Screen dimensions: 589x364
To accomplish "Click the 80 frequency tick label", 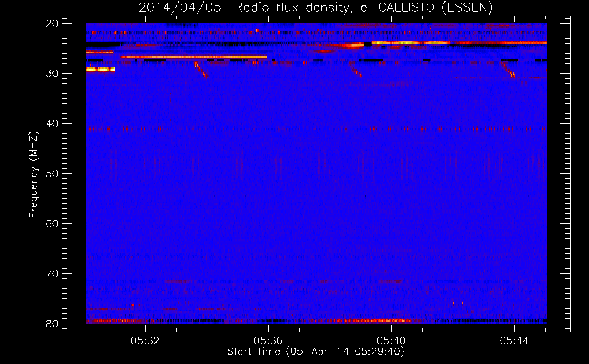I will 52,324.
